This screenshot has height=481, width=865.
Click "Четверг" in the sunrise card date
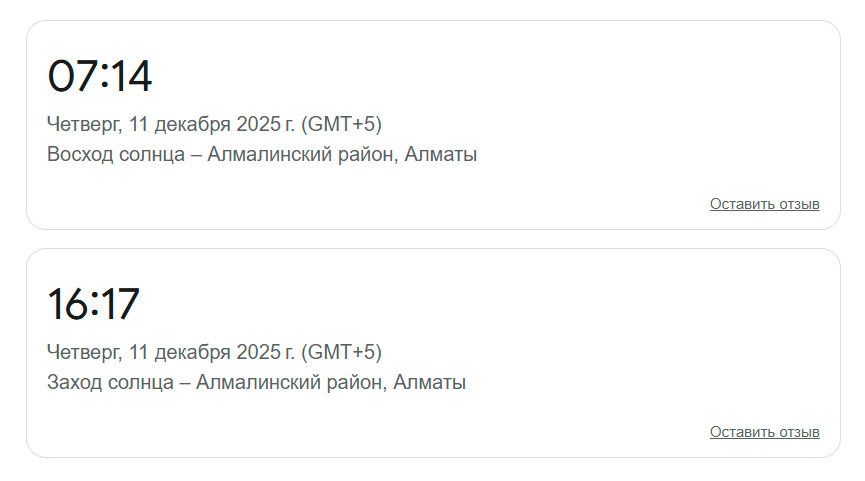coord(83,125)
